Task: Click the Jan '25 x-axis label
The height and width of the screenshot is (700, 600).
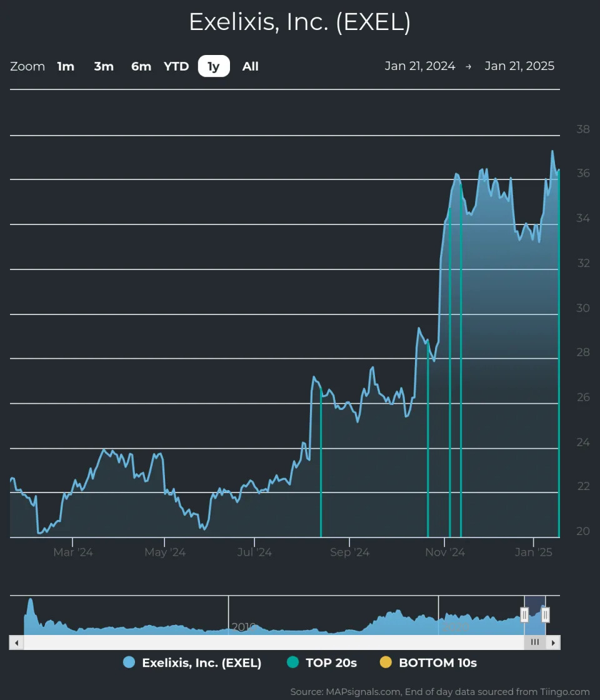Action: (x=534, y=552)
